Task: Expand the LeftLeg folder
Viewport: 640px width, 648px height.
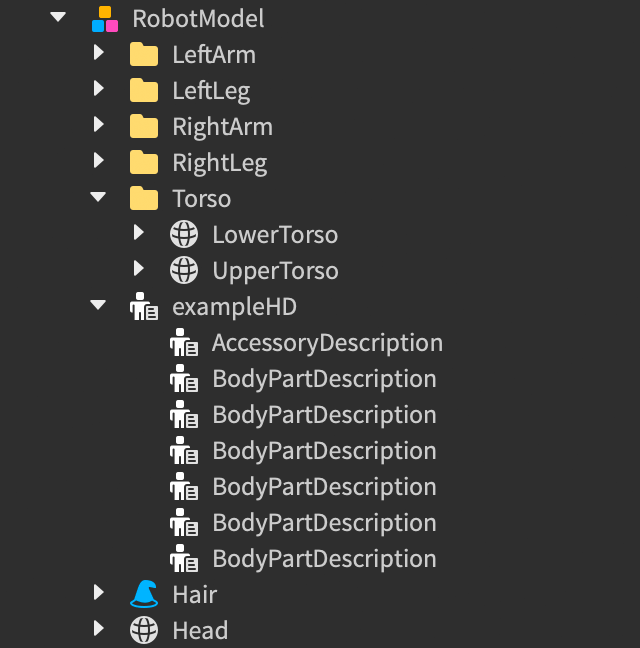Action: 98,90
